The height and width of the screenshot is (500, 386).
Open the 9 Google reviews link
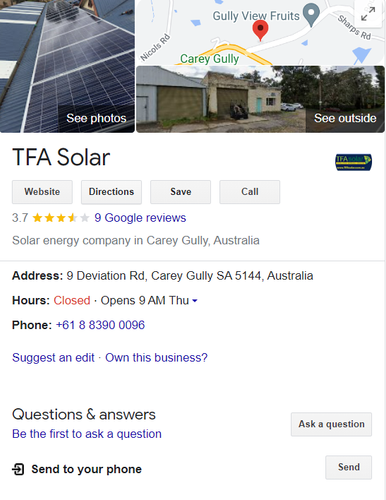pos(140,218)
